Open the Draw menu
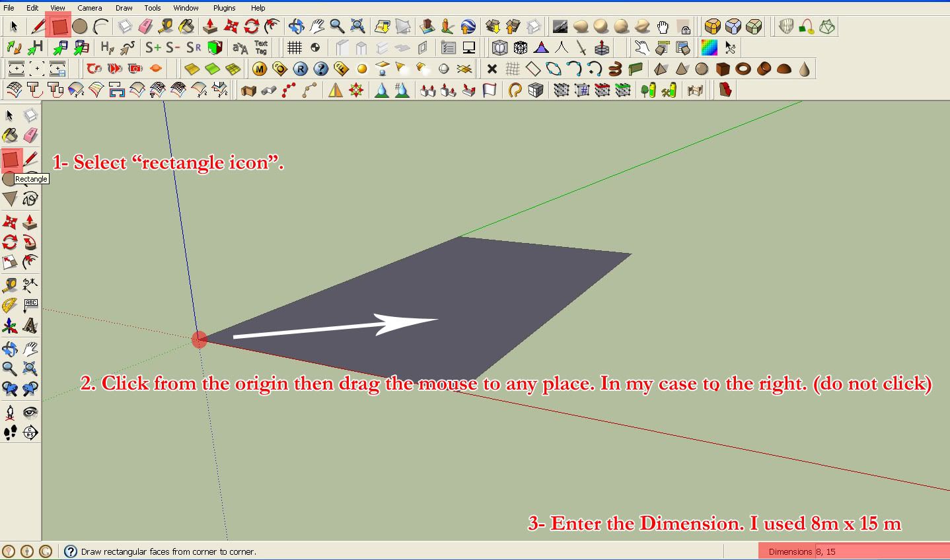This screenshot has height=560, width=950. pos(124,8)
